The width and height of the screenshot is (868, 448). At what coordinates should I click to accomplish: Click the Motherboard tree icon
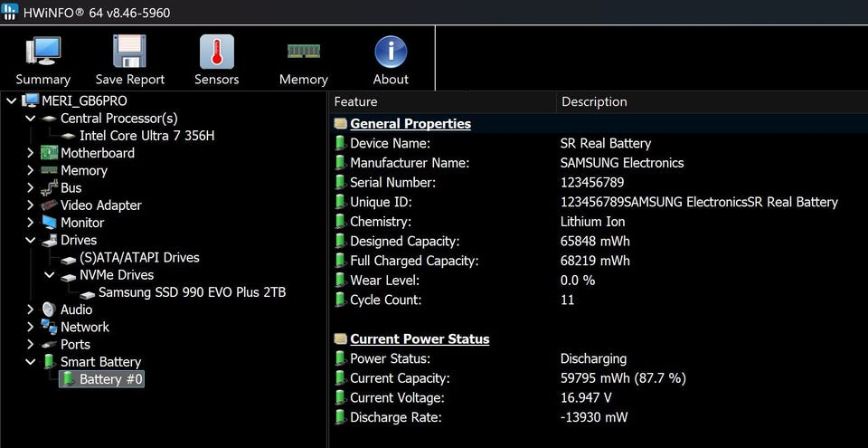(x=49, y=153)
